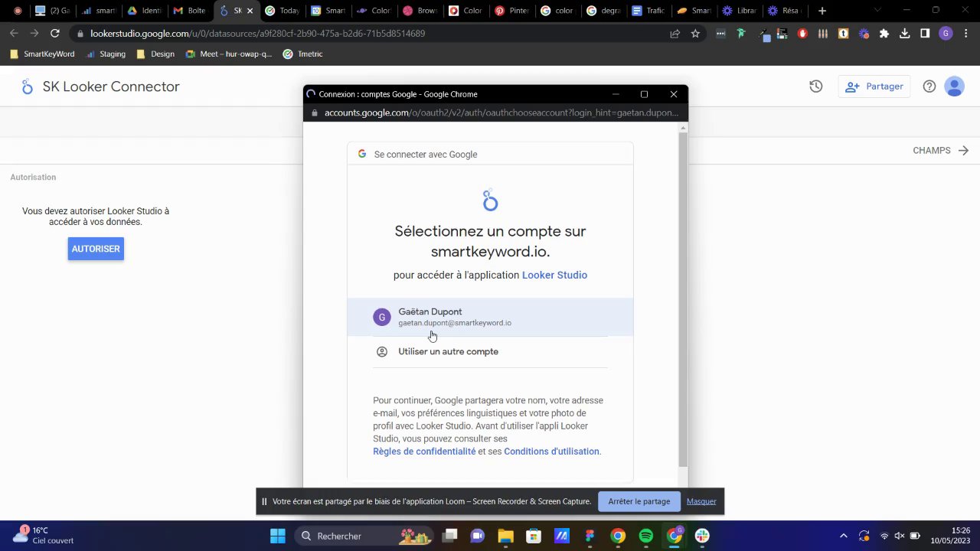Switch to the Boîte Gmail tab
980x551 pixels.
point(190,11)
